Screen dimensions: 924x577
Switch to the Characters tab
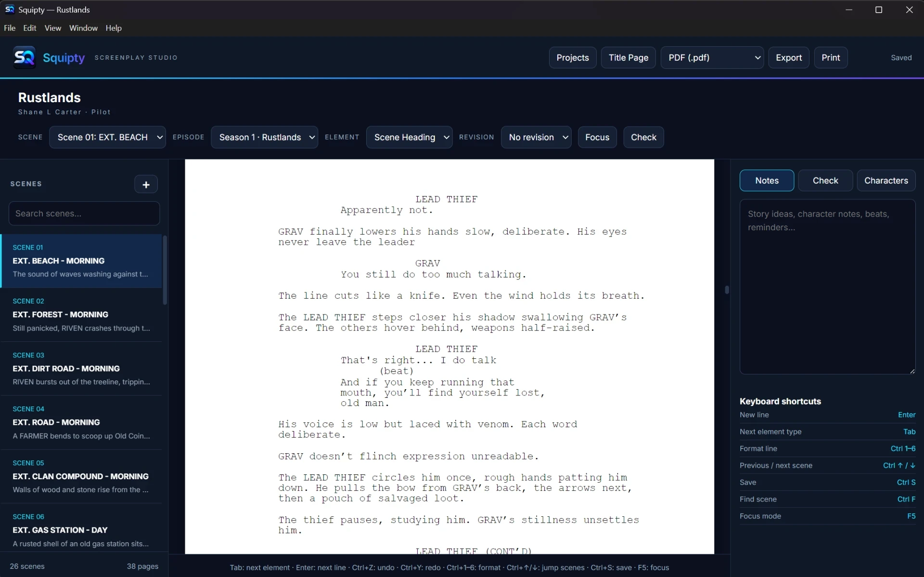886,181
